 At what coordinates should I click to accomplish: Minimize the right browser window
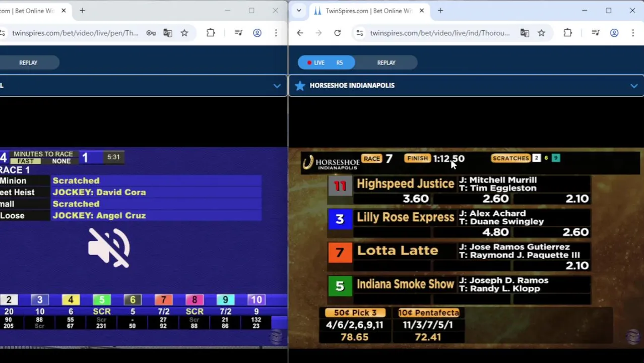point(585,11)
